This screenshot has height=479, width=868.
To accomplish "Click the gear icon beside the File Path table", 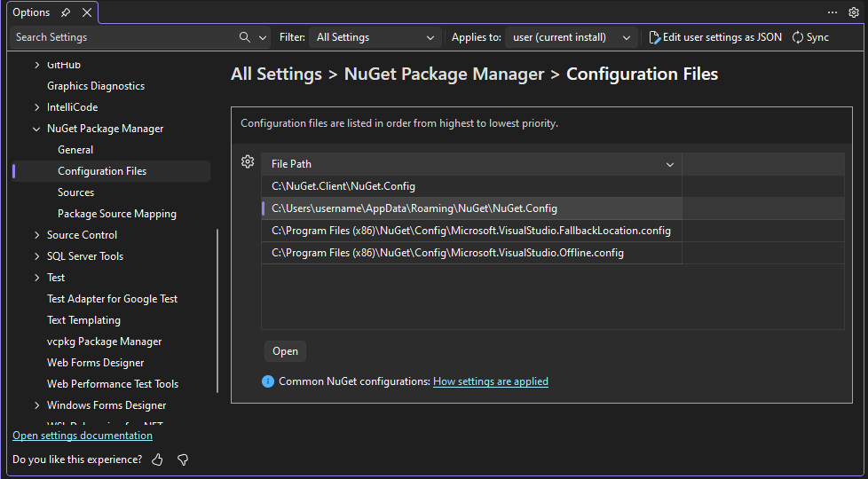I will [248, 161].
